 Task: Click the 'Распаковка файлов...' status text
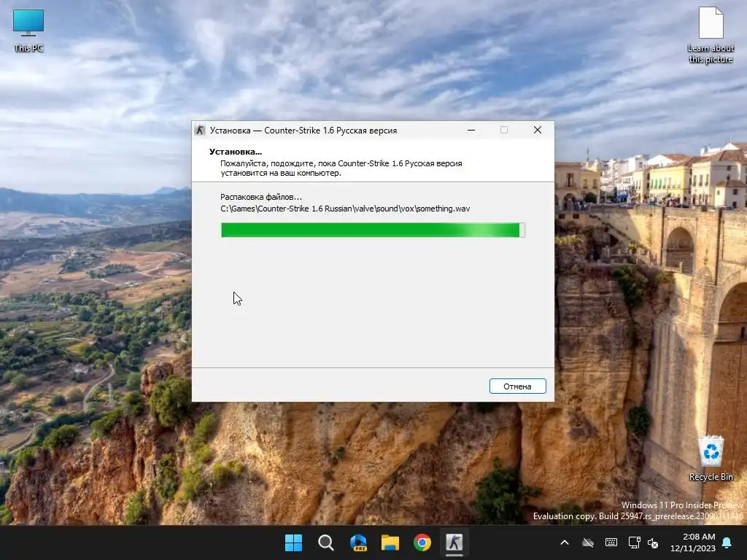tap(261, 197)
